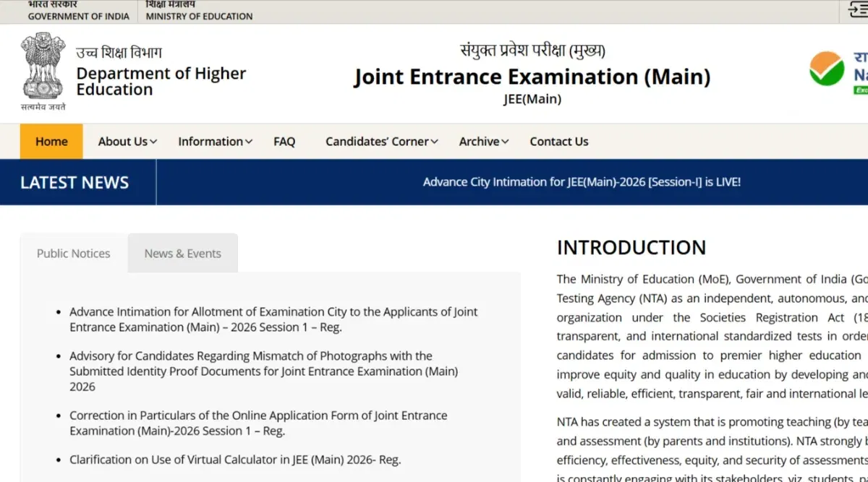Expand the About Us menu
The height and width of the screenshot is (482, 868).
tap(127, 142)
